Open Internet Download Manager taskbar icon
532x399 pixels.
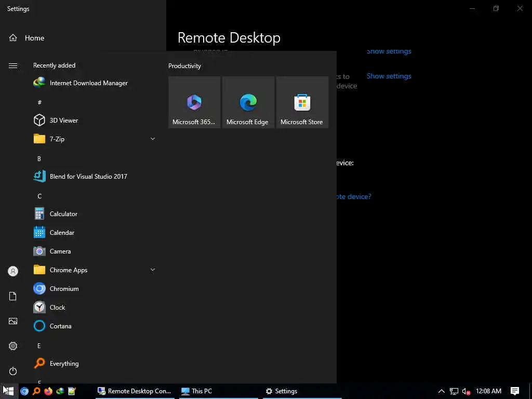click(60, 391)
